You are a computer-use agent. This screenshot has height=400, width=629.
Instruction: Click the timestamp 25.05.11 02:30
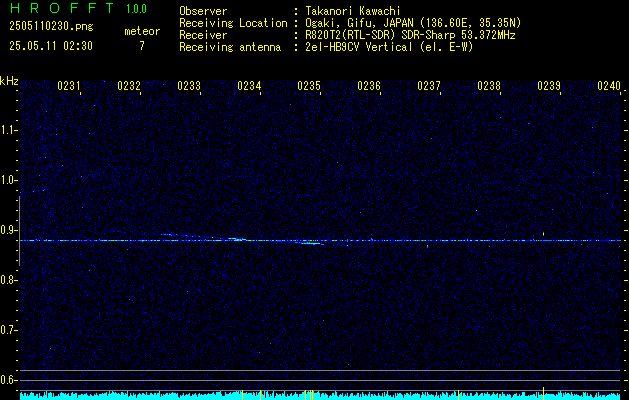point(51,46)
